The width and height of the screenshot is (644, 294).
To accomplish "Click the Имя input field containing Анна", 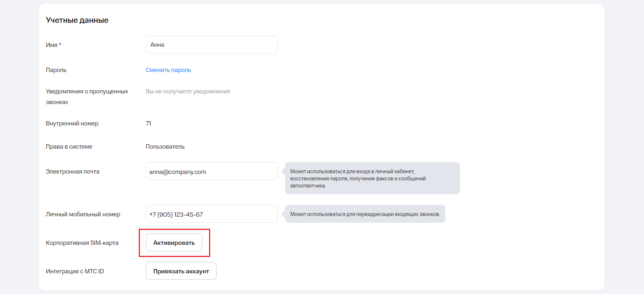I will [x=212, y=45].
